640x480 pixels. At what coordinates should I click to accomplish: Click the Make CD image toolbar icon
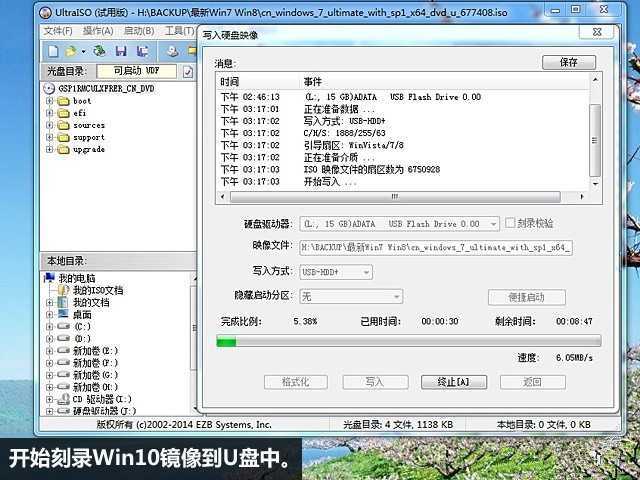click(173, 51)
